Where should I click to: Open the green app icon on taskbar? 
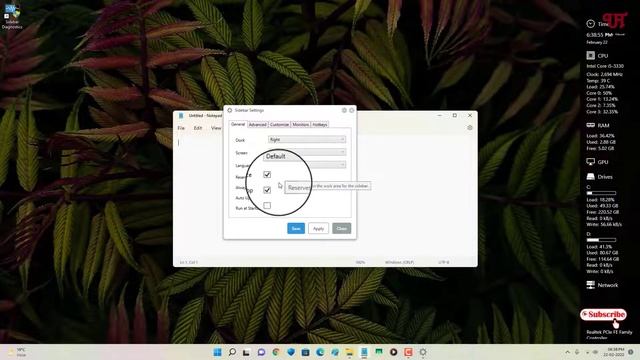(379, 352)
